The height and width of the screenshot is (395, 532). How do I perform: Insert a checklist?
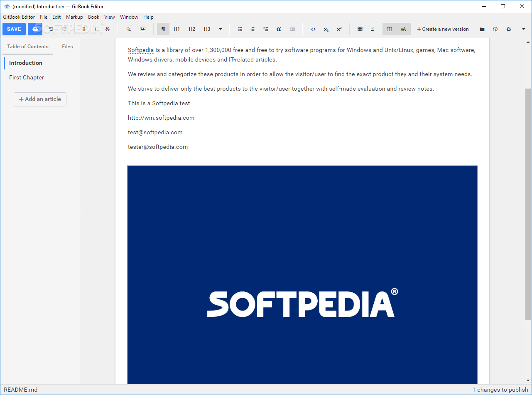click(x=266, y=29)
